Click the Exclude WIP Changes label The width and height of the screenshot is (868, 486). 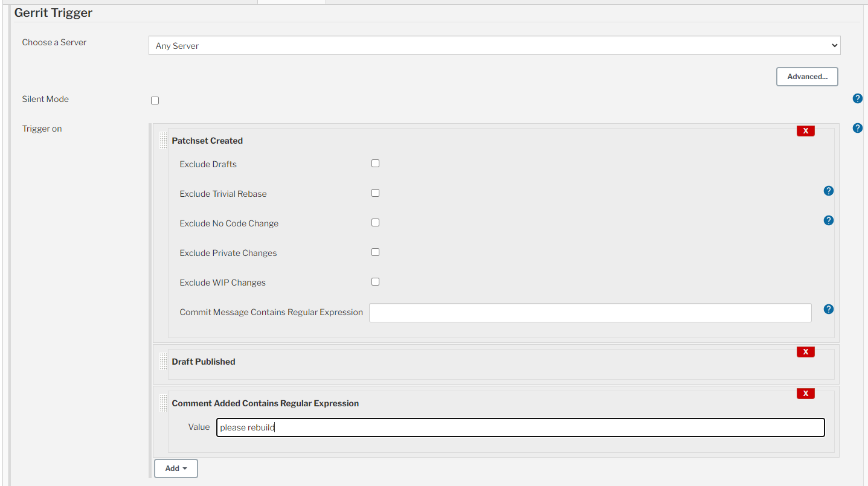223,283
